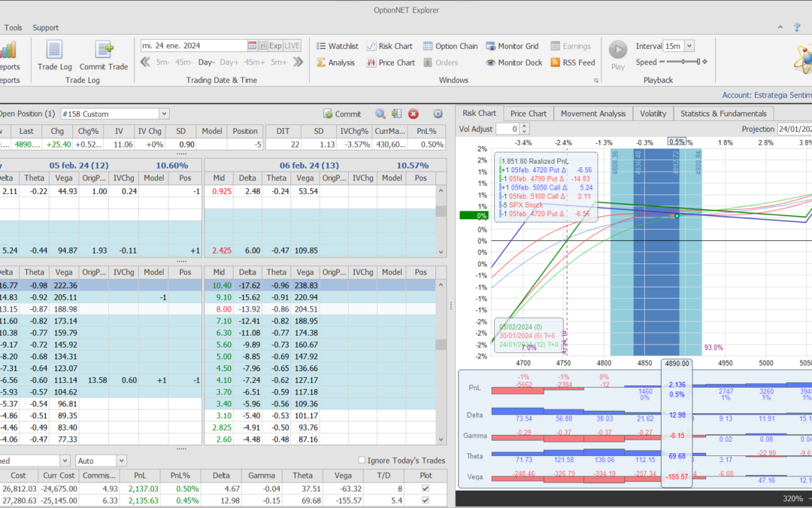Open the Option Chain window

(450, 46)
